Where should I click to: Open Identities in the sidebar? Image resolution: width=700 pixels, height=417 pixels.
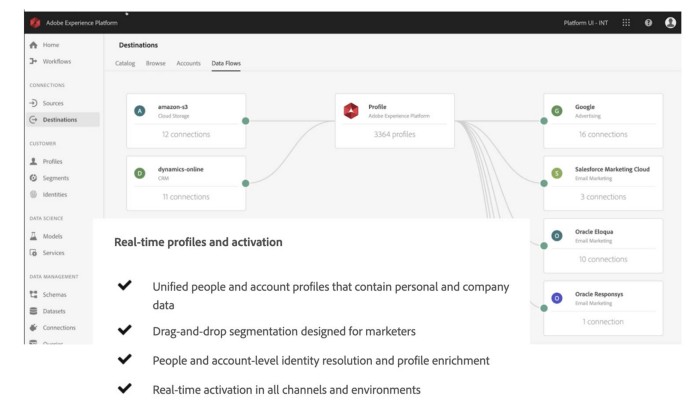point(55,194)
